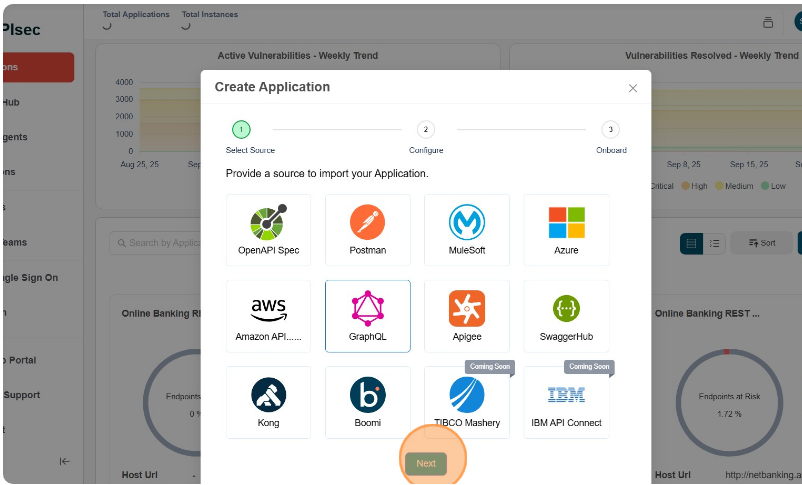Viewport: 802px width, 485px height.
Task: Select the OpenAPI Spec source icon
Action: (x=268, y=230)
